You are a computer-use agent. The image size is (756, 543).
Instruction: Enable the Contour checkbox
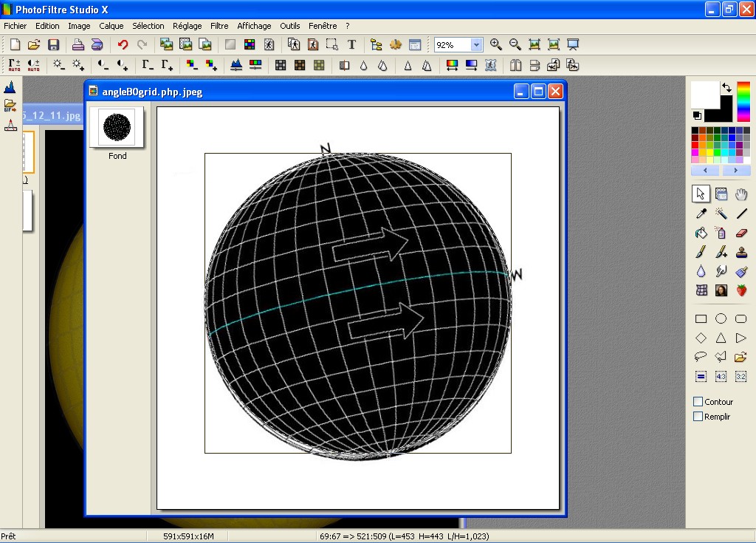click(x=698, y=402)
